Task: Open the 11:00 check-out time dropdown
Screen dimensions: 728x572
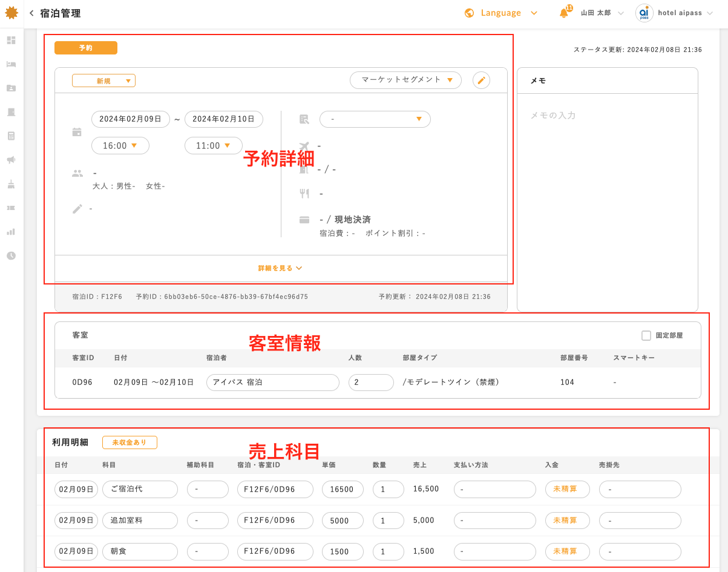Action: click(x=214, y=146)
